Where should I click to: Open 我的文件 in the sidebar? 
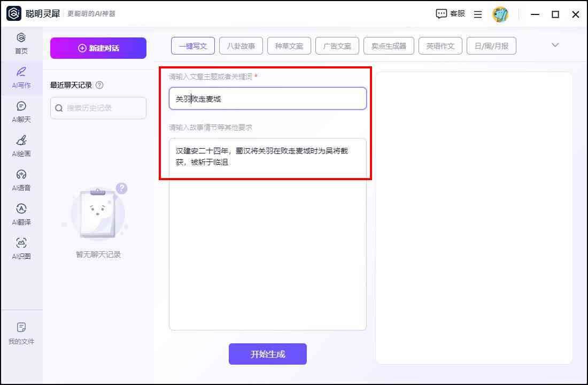click(x=21, y=333)
